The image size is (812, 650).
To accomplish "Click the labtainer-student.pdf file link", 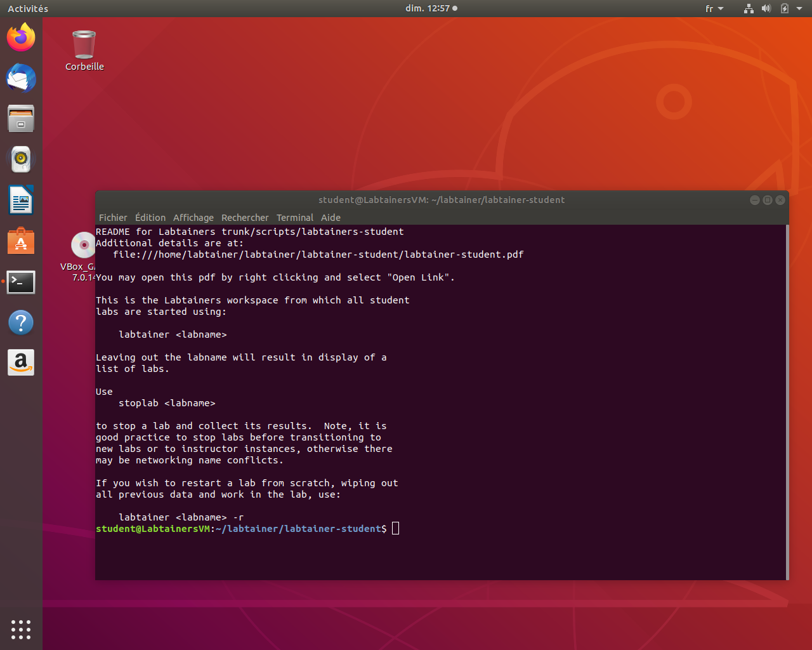I will pyautogui.click(x=318, y=255).
